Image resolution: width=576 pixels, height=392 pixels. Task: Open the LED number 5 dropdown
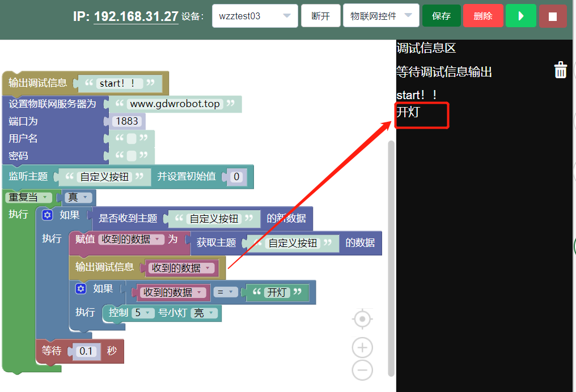(x=143, y=313)
